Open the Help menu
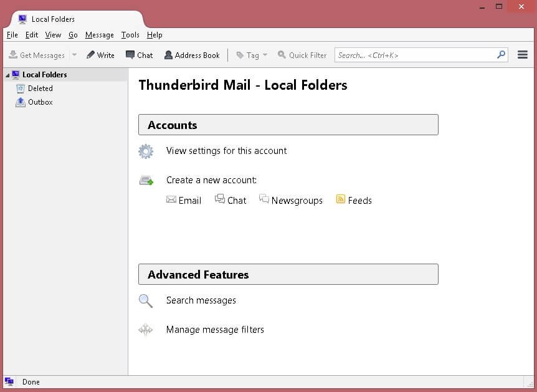The image size is (537, 392). coord(154,35)
